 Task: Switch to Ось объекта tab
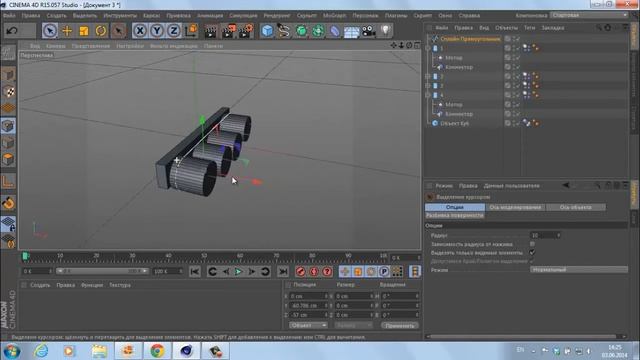click(576, 207)
